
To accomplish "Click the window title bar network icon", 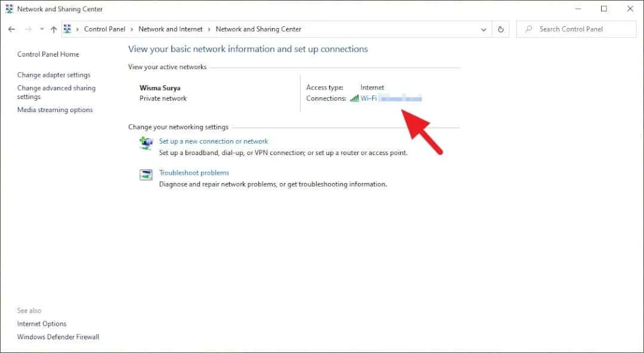I will 10,8.
